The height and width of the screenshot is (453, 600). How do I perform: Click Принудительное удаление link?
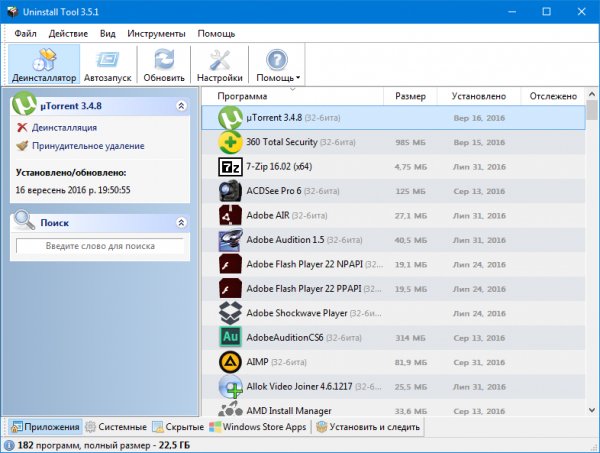(x=88, y=146)
